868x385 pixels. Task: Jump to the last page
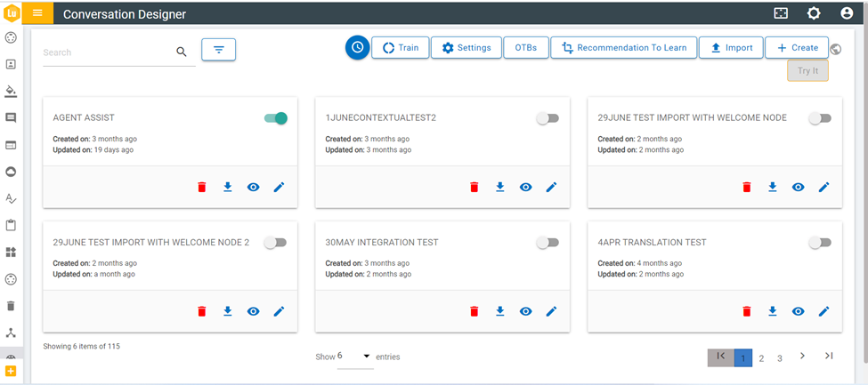pos(829,356)
